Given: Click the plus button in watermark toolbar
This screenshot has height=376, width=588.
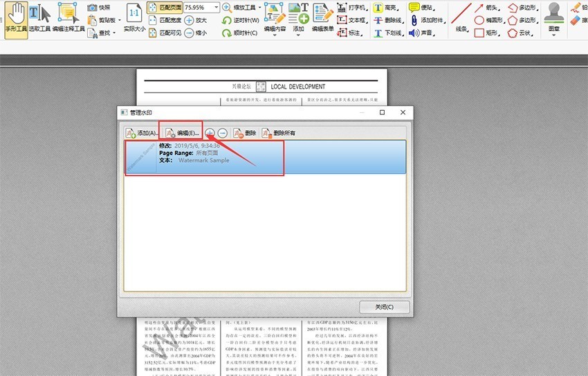Looking at the screenshot, I should [210, 133].
